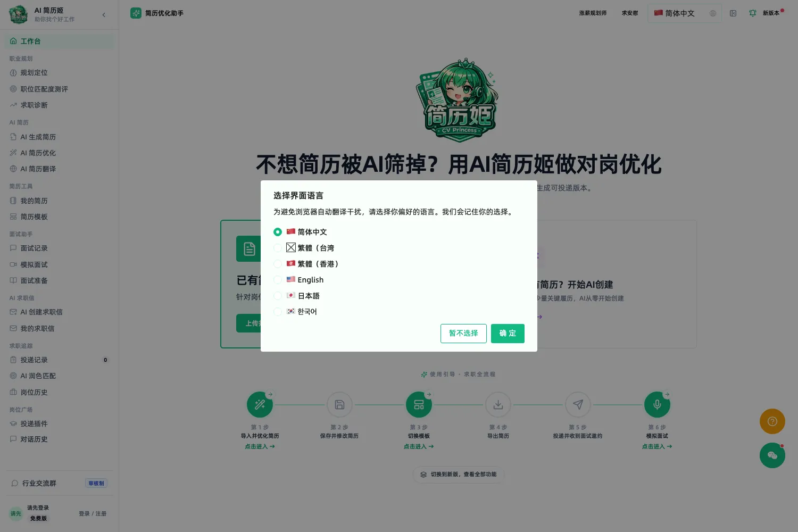Click AI 润色匹配 target icon
This screenshot has width=798, height=532.
point(13,376)
